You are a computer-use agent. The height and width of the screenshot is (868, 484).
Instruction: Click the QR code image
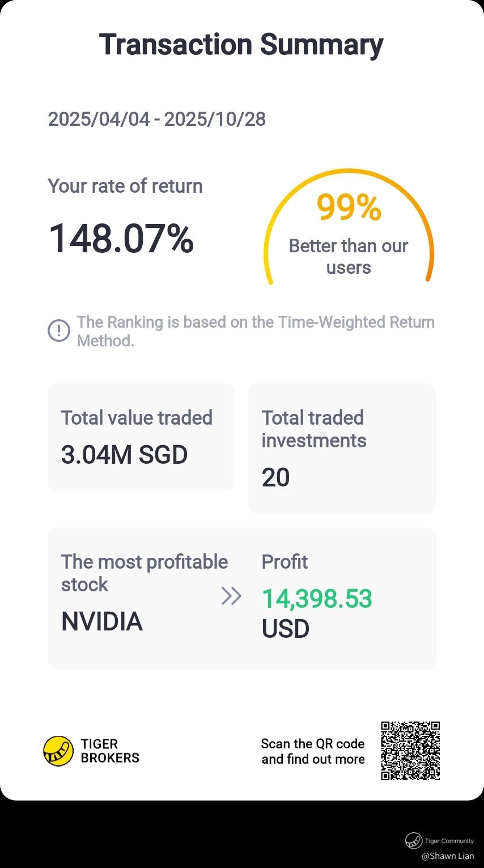[410, 751]
